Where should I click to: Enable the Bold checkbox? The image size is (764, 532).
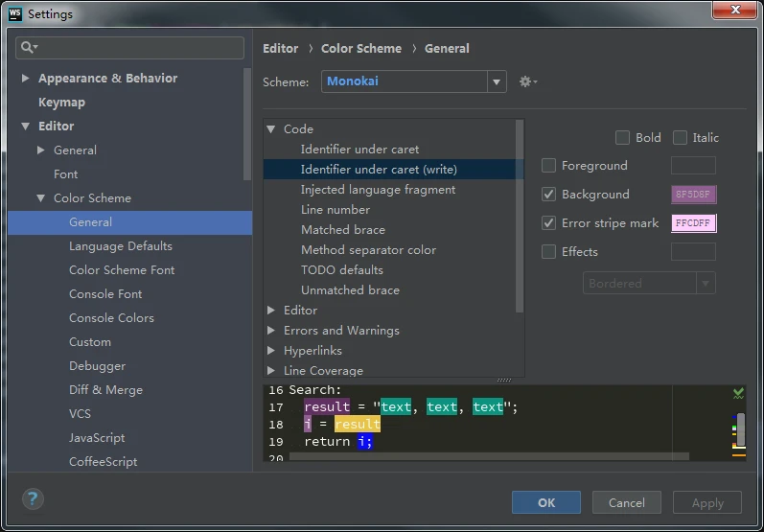point(623,138)
